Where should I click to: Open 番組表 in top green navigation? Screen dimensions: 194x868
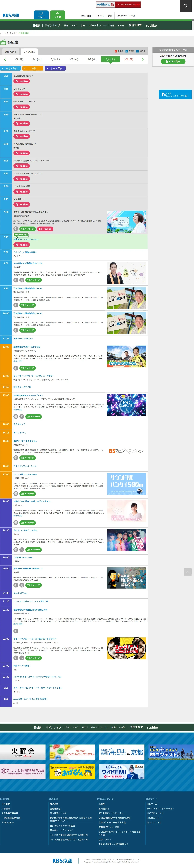(36, 26)
